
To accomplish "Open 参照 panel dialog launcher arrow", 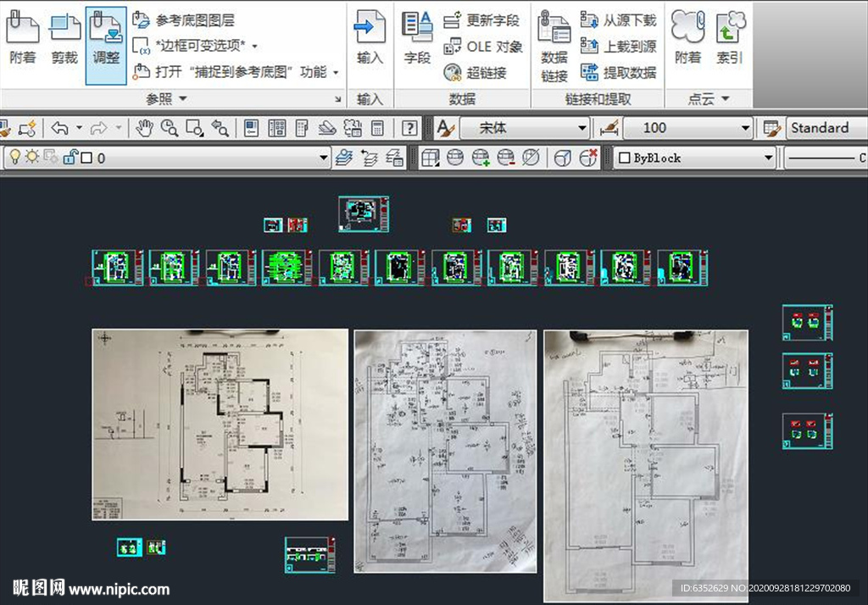I will (x=337, y=99).
